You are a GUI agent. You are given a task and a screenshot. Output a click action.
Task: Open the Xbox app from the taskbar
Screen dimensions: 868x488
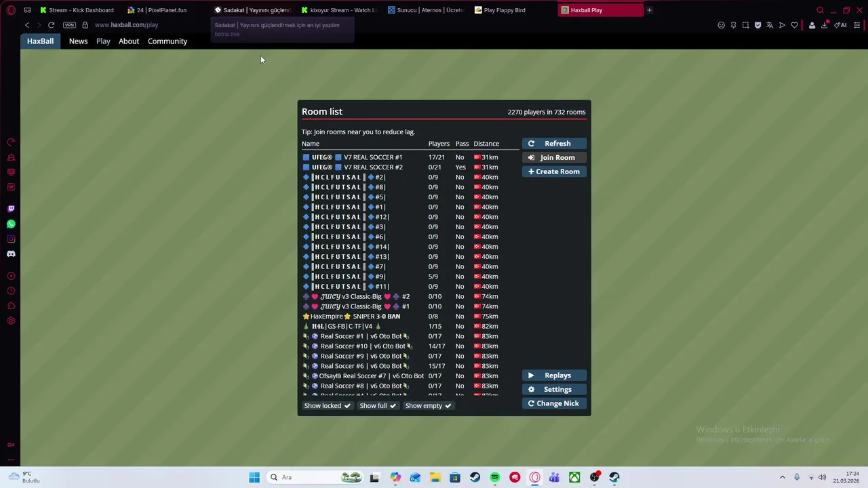(x=574, y=477)
